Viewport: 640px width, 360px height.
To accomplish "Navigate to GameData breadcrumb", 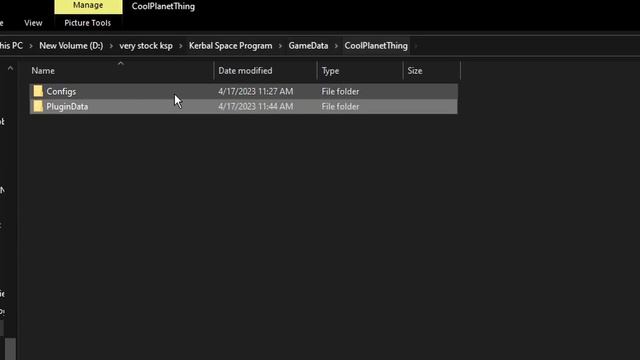I will pyautogui.click(x=308, y=46).
